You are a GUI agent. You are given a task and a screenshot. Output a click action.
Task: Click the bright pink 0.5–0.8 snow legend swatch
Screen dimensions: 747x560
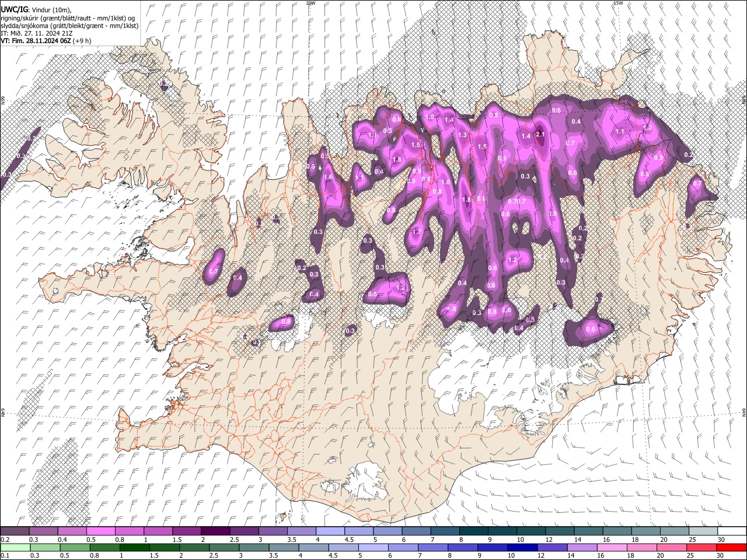100,531
